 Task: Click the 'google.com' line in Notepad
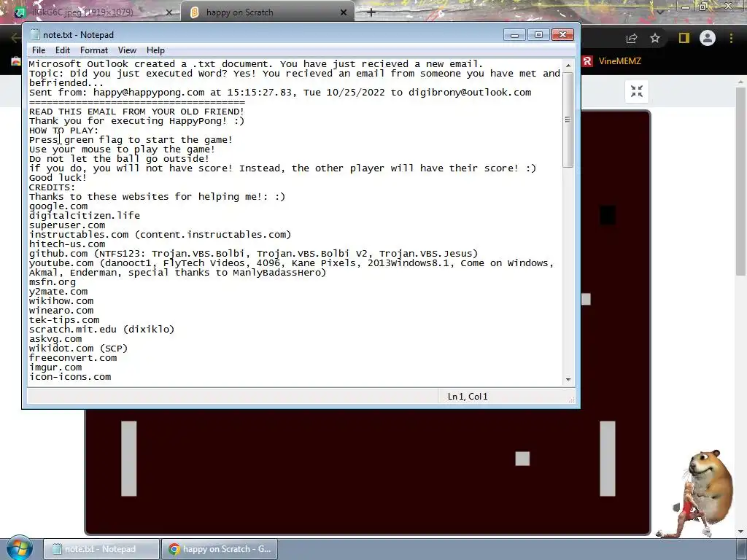point(58,206)
